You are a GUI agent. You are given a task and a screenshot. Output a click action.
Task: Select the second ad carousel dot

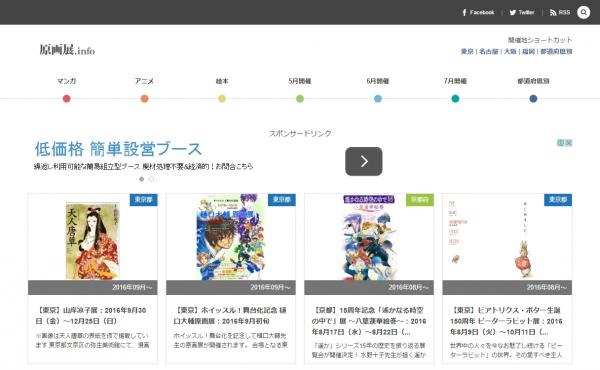pos(152,179)
